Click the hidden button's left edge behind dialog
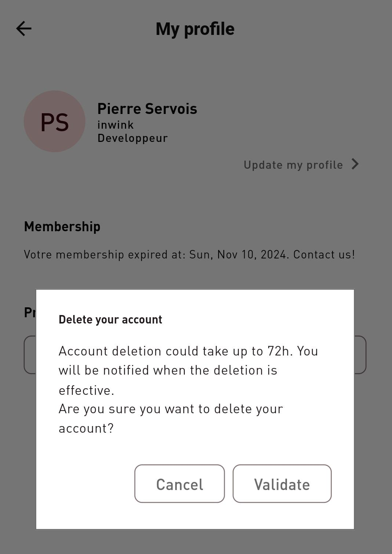 (x=30, y=355)
